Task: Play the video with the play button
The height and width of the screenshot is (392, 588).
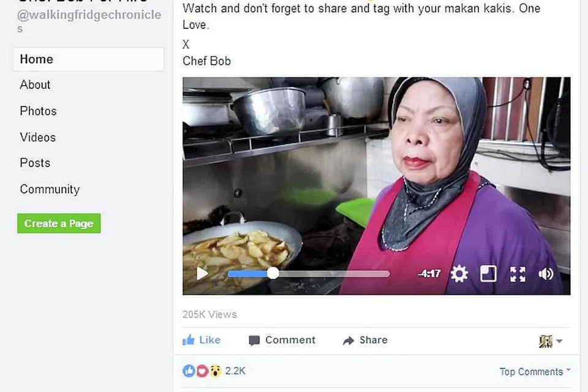Action: coord(202,273)
